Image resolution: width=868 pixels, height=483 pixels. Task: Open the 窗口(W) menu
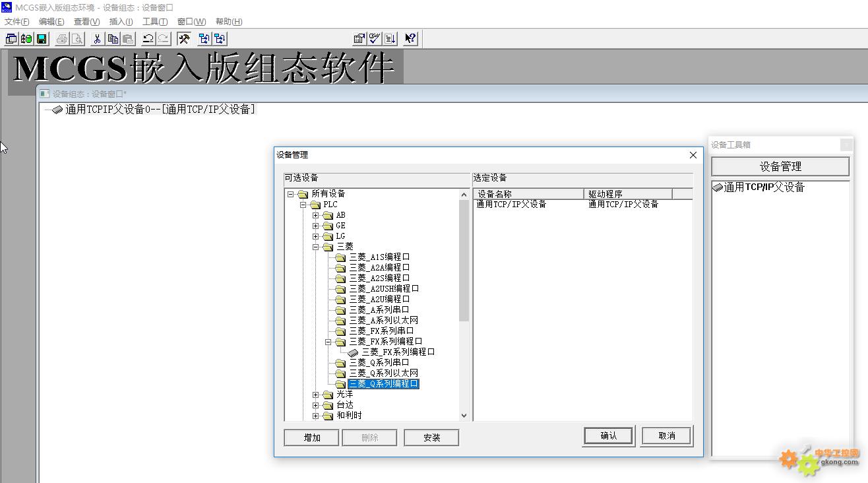[x=191, y=22]
